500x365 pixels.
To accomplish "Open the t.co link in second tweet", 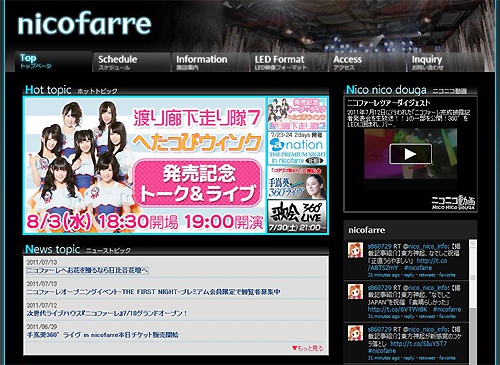I will (397, 309).
